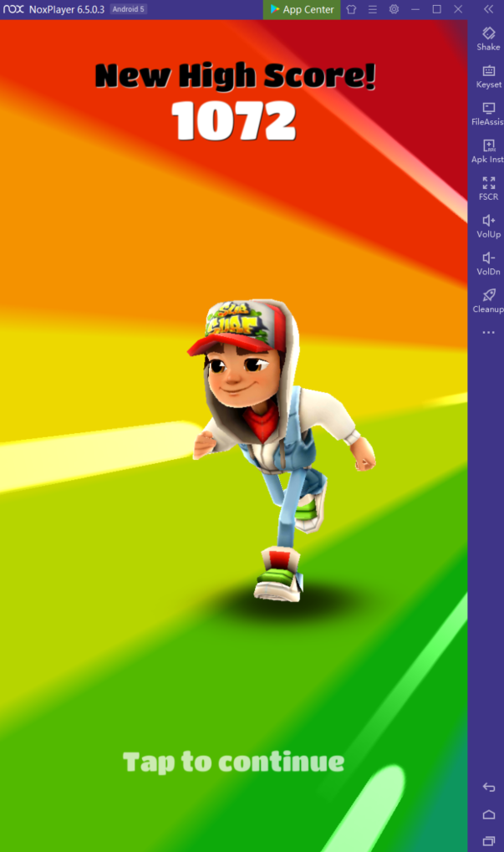Image resolution: width=504 pixels, height=852 pixels.
Task: Click the Android home icon
Action: (x=488, y=814)
